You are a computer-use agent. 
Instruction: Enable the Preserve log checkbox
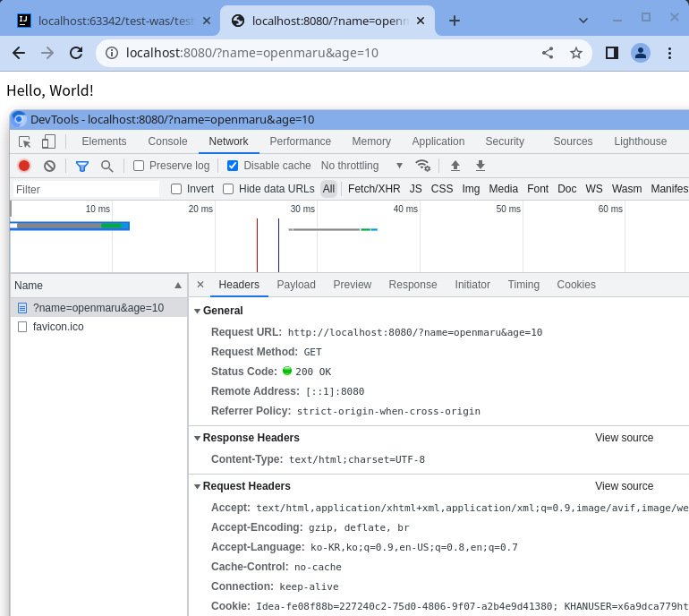coord(139,166)
